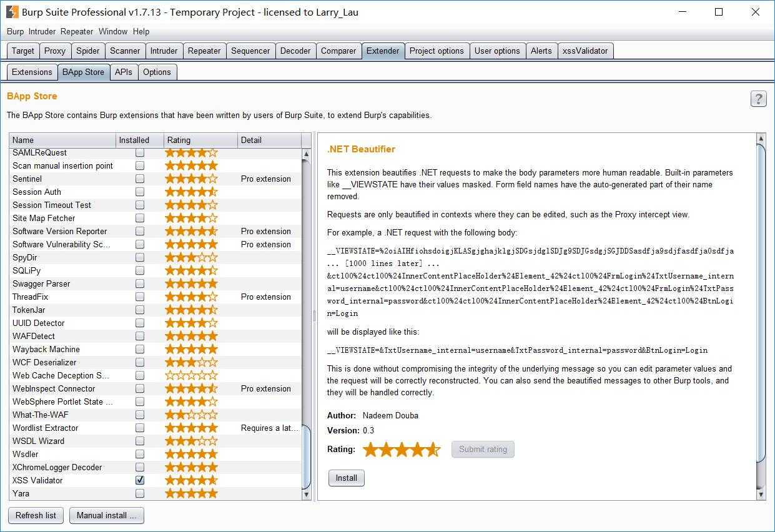Open the BApp Store help icon
775x532 pixels.
pyautogui.click(x=758, y=99)
